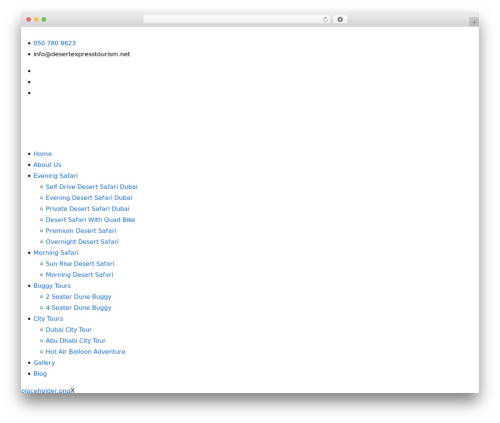The width and height of the screenshot is (500, 423).
Task: Click the placeholder.png link
Action: click(46, 390)
